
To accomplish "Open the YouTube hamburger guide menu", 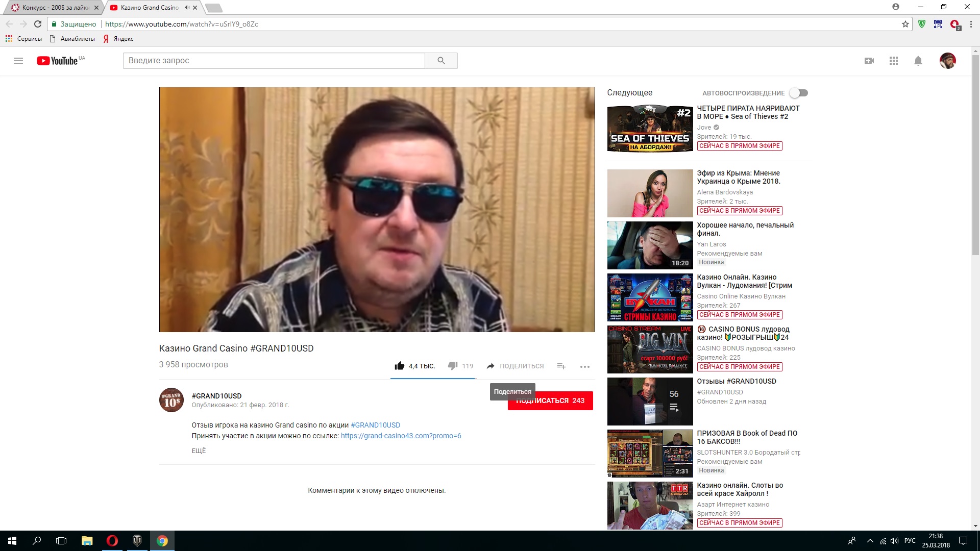I will (18, 61).
